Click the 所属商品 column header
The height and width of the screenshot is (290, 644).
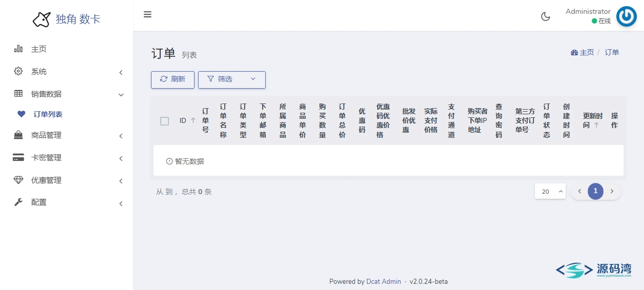(283, 120)
